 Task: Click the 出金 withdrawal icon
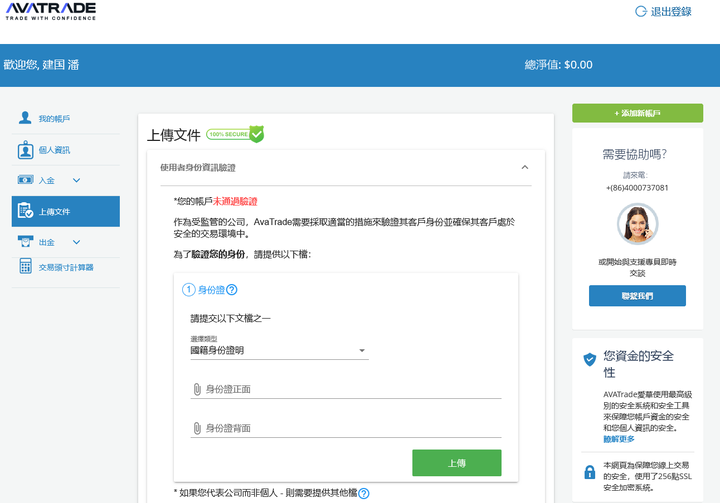tap(25, 242)
